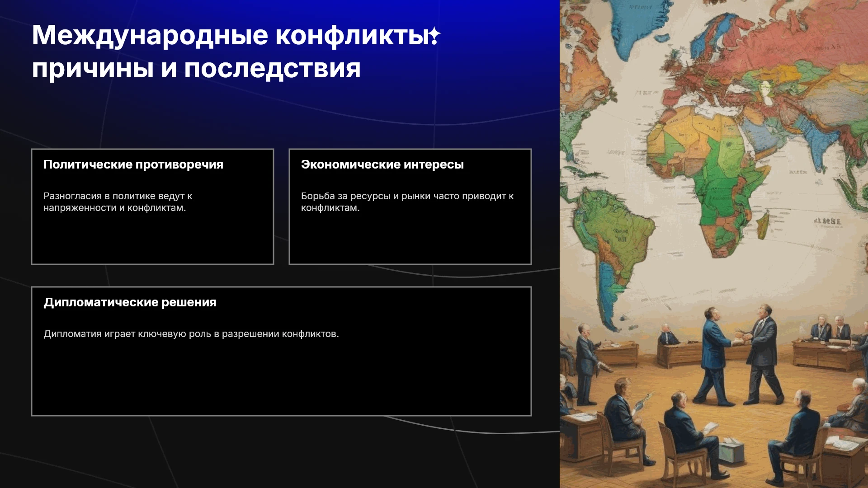Click the sparkle icon beside the title
This screenshot has width=868, height=488.
click(435, 35)
